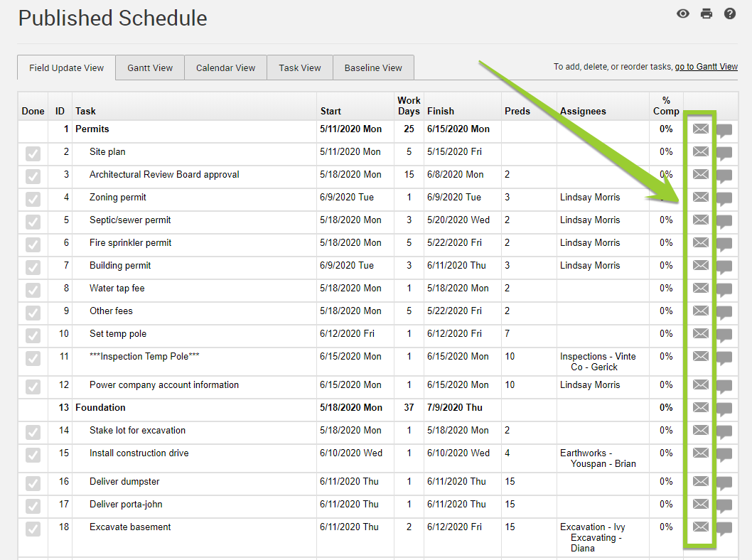Click the envelope icon for Site plan
The width and height of the screenshot is (752, 560).
[x=701, y=151]
